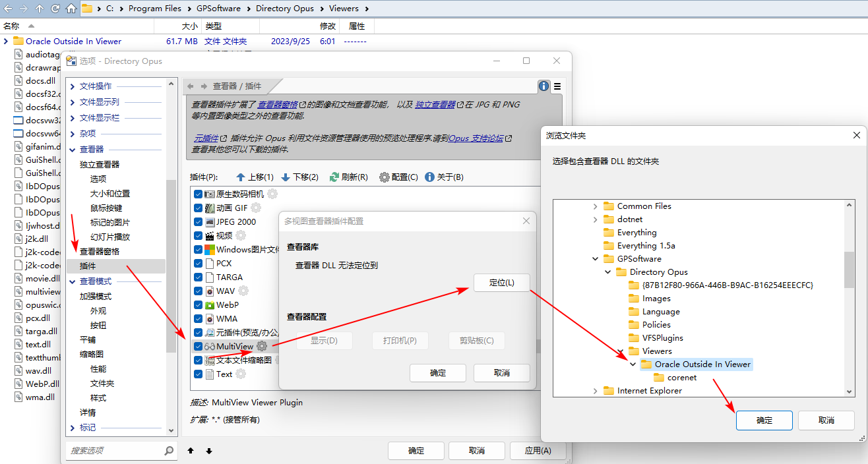Collapse GPSoftware in browse folder tree
868x464 pixels.
coord(595,259)
